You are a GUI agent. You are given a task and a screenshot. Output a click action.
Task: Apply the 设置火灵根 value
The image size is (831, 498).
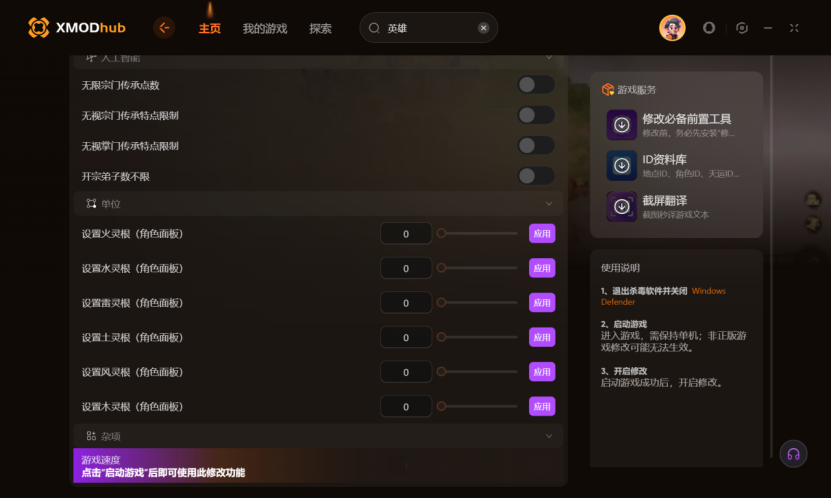coord(542,234)
